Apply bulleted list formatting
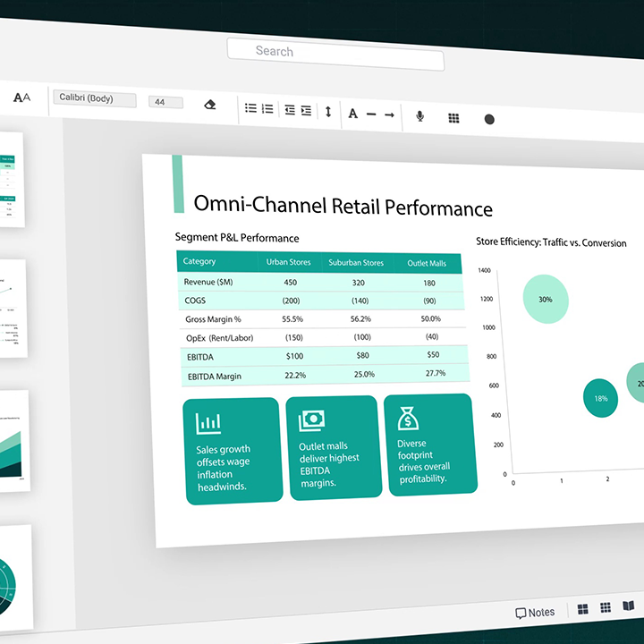This screenshot has width=644, height=644. pos(250,108)
